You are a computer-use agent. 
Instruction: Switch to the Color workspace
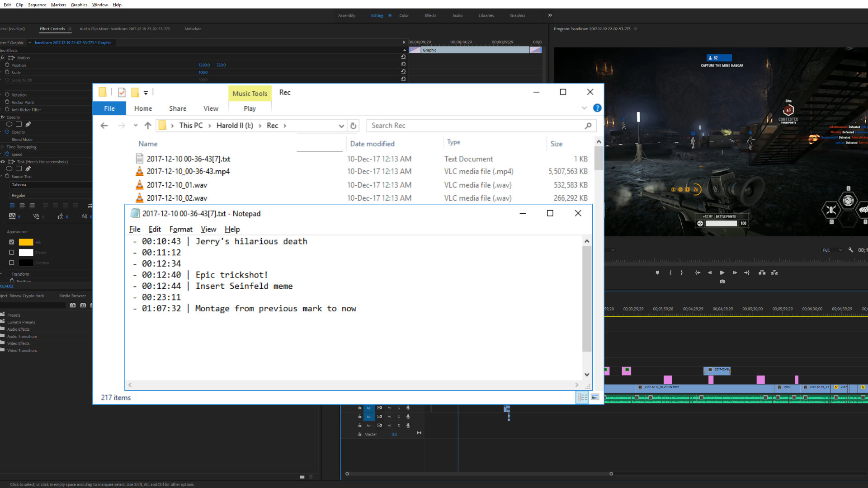404,15
